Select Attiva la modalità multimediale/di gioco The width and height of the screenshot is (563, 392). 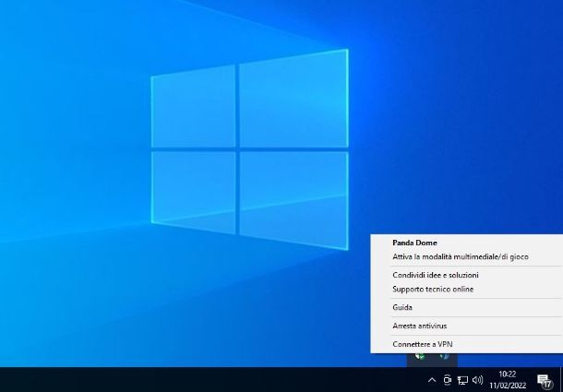coord(466,257)
